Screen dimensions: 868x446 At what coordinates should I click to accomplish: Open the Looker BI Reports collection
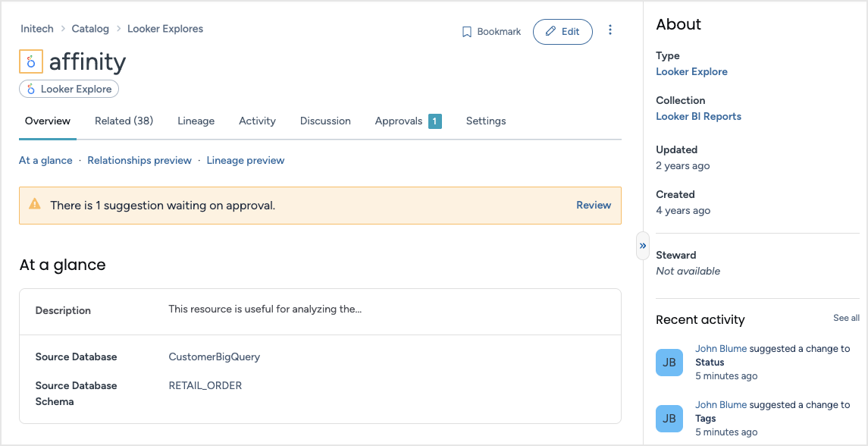click(698, 116)
